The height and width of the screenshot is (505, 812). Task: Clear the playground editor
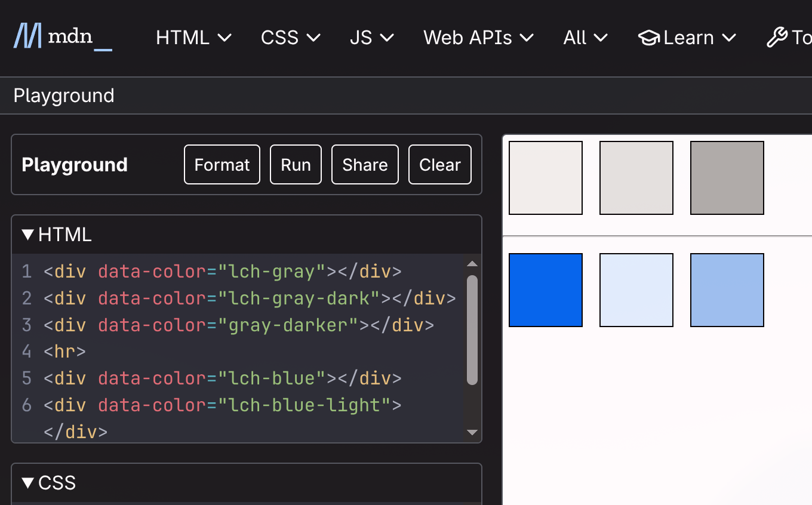coord(439,165)
